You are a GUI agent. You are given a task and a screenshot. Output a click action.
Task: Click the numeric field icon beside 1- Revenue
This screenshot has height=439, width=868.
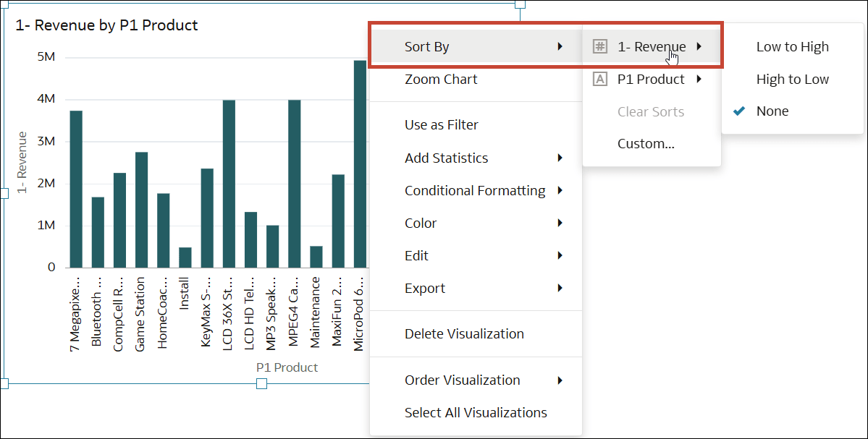click(x=600, y=46)
